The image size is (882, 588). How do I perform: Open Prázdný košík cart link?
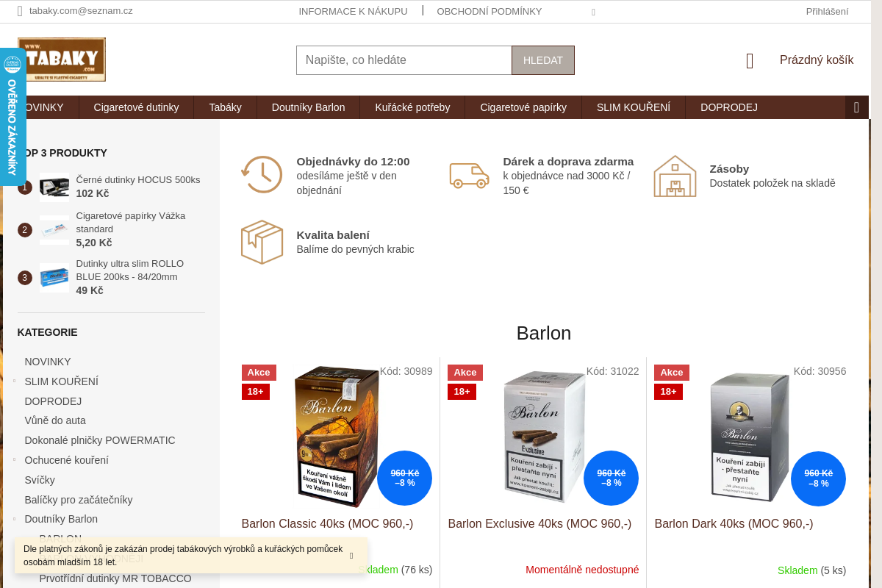point(817,60)
